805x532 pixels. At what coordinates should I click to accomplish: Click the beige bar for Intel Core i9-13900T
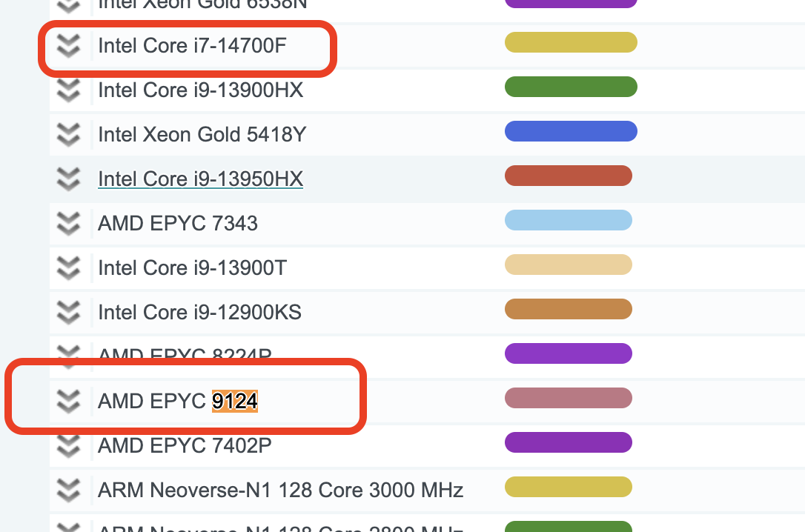[x=569, y=265]
